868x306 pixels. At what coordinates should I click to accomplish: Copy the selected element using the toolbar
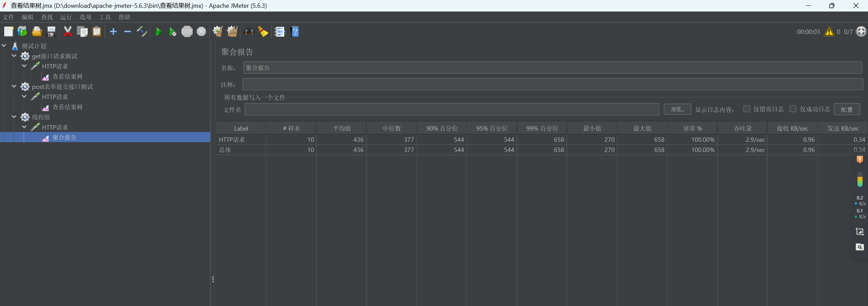82,32
